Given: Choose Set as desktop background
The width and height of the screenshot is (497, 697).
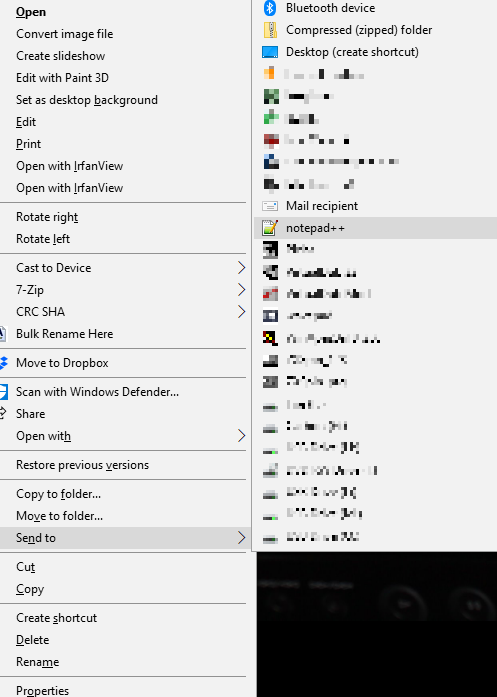Looking at the screenshot, I should 87,100.
